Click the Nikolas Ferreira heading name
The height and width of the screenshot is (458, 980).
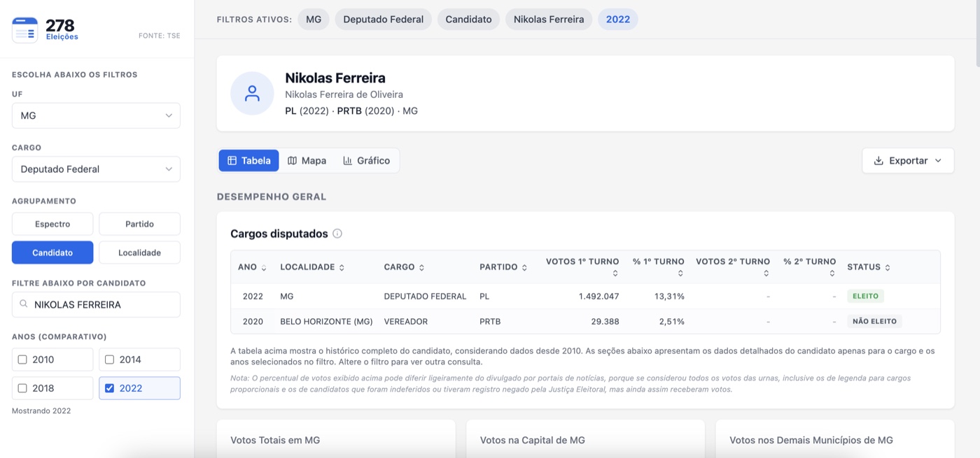[x=335, y=78]
